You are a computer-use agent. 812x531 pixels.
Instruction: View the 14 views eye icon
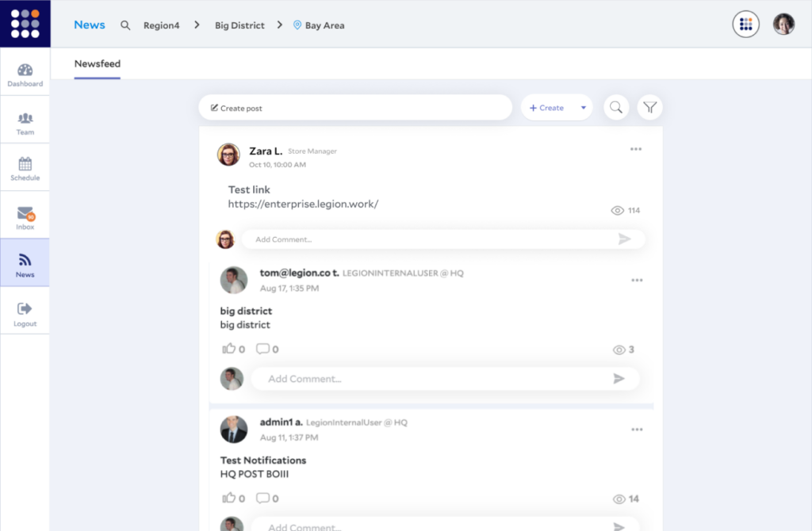(x=619, y=499)
